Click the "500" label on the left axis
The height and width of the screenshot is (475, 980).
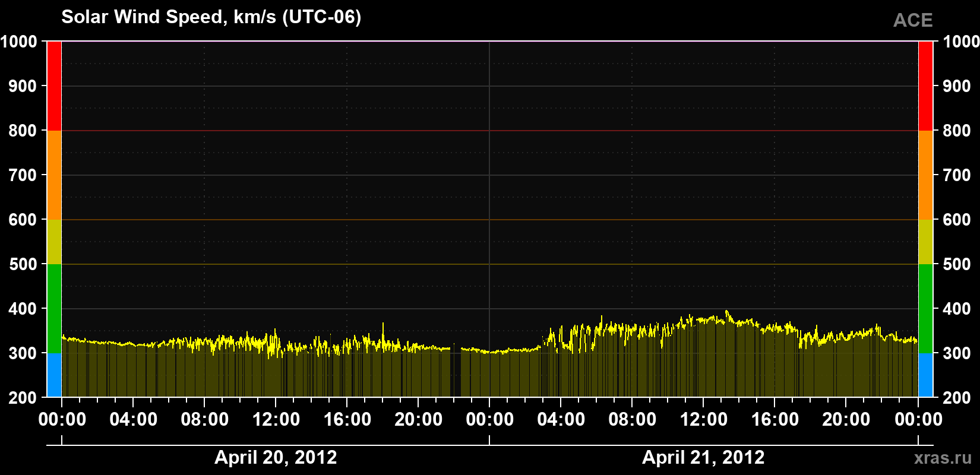[x=23, y=264]
